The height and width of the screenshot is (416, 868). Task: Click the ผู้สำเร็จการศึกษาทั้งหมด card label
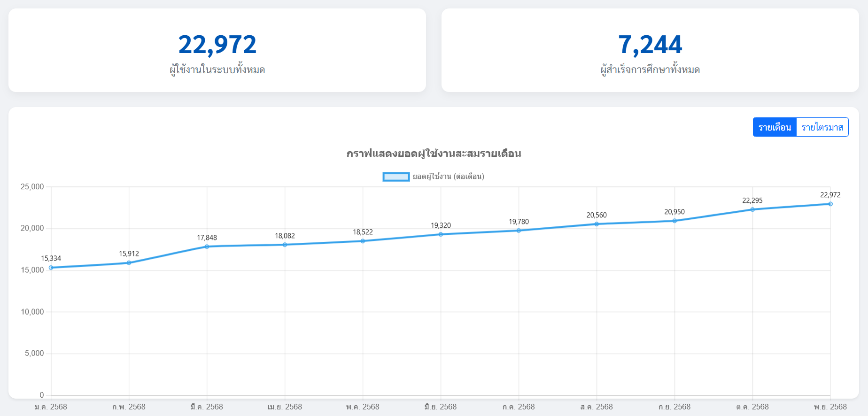tap(650, 70)
